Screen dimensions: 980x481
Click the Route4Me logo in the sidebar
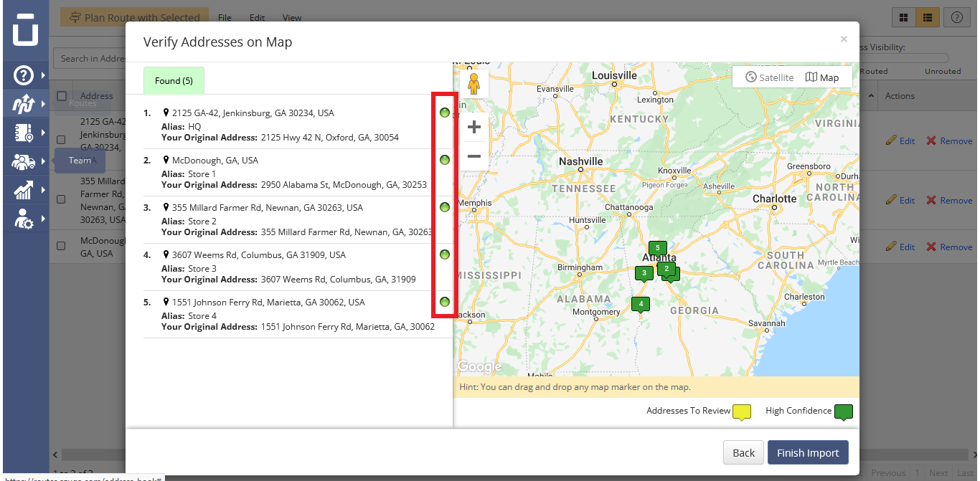[25, 30]
